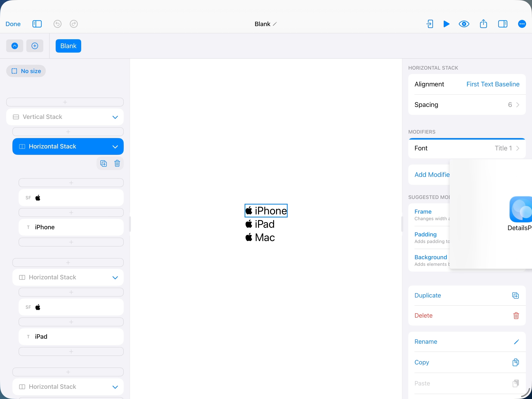Collapse the Vertical Stack chevron
The height and width of the screenshot is (399, 532).
click(115, 117)
